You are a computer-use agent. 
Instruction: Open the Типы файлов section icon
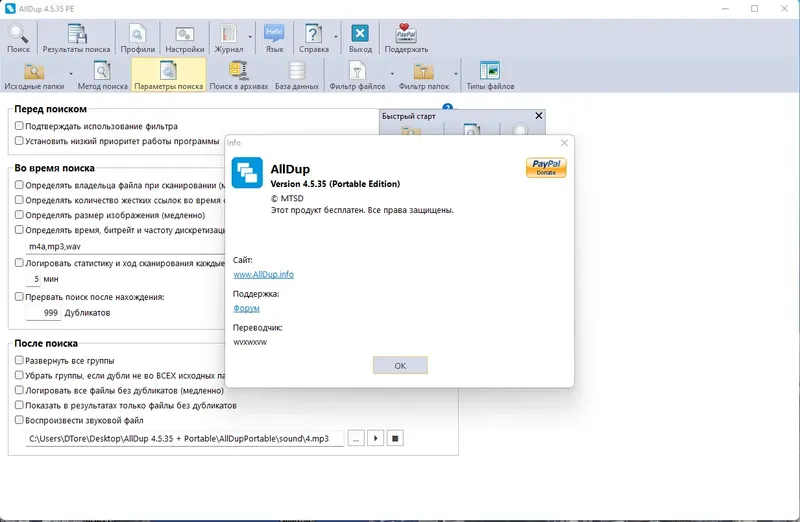point(490,76)
